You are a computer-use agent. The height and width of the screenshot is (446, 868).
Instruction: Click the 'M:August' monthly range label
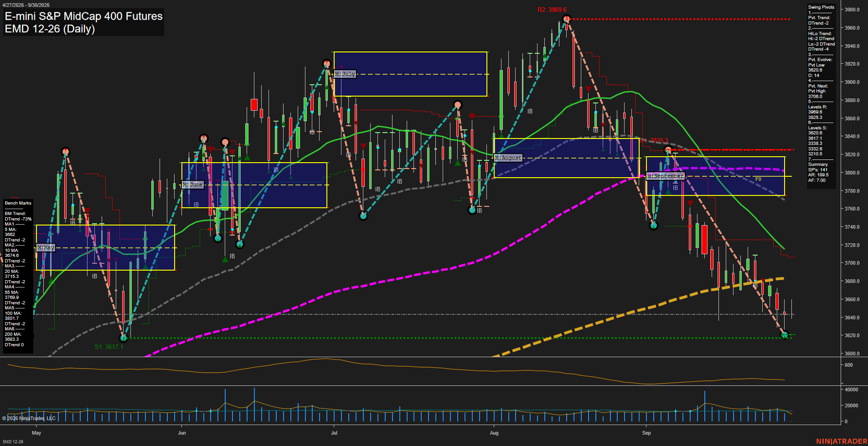[x=508, y=158]
